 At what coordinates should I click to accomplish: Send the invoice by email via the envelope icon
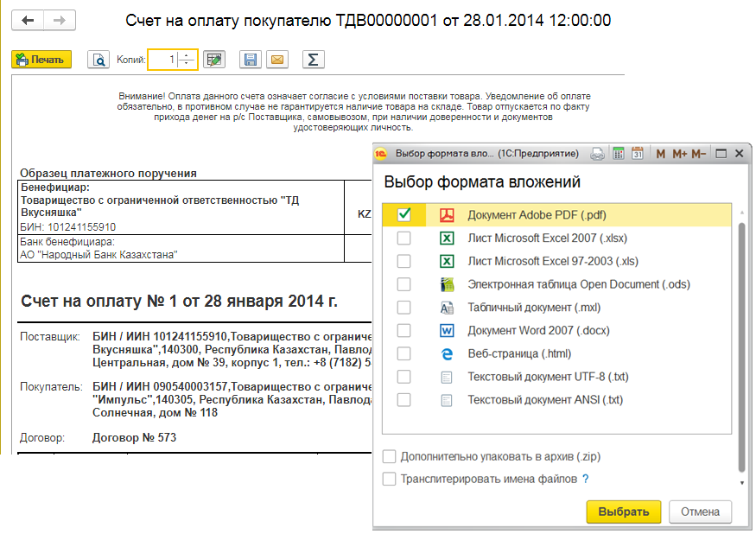(277, 60)
